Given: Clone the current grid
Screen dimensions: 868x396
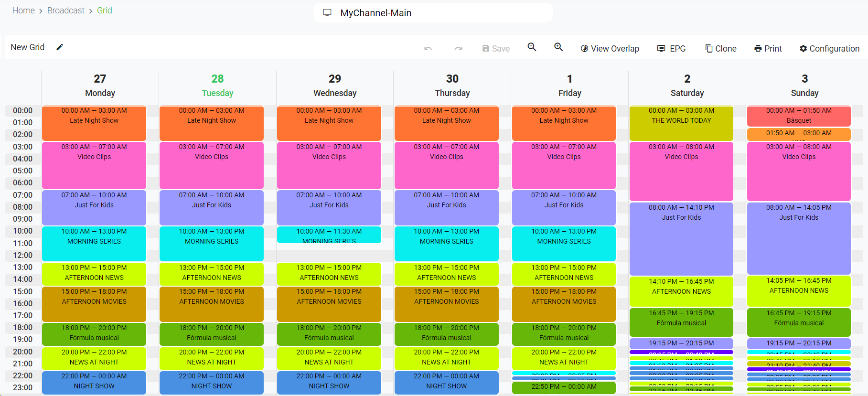Looking at the screenshot, I should tap(721, 49).
